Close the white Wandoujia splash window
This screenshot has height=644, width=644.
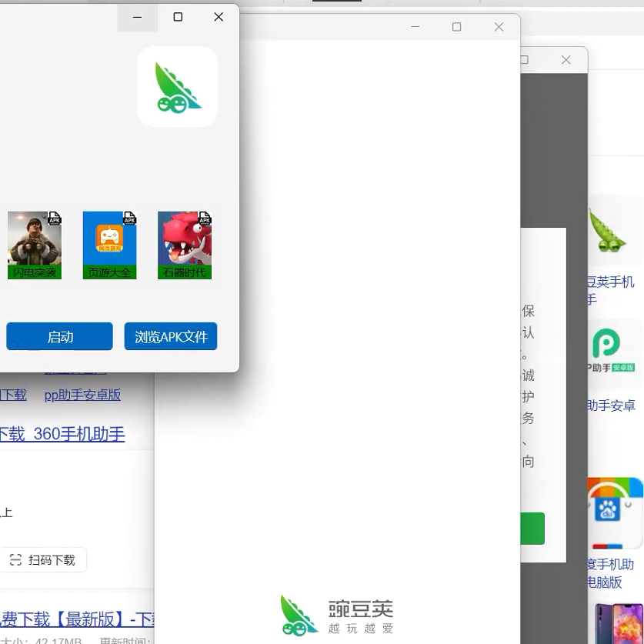(499, 27)
